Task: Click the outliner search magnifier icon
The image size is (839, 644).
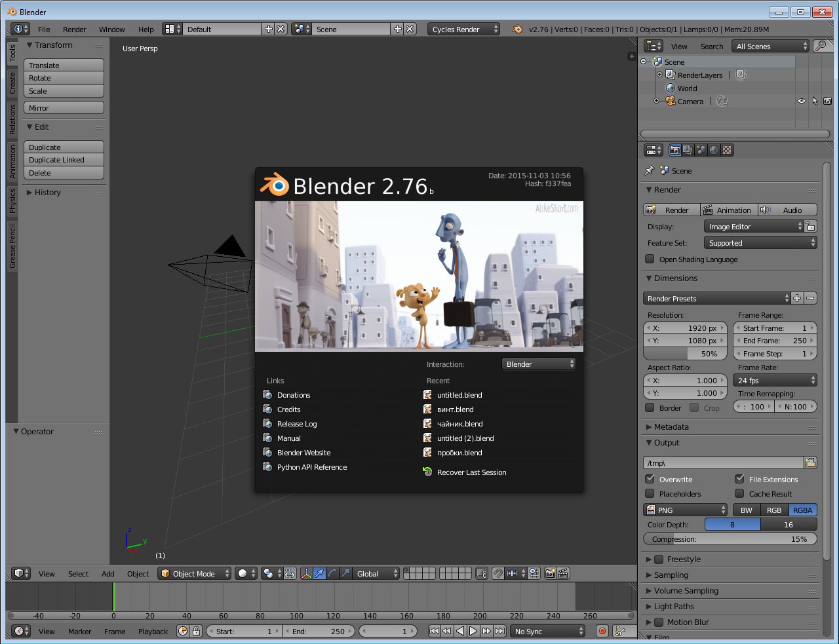Action: (819, 46)
